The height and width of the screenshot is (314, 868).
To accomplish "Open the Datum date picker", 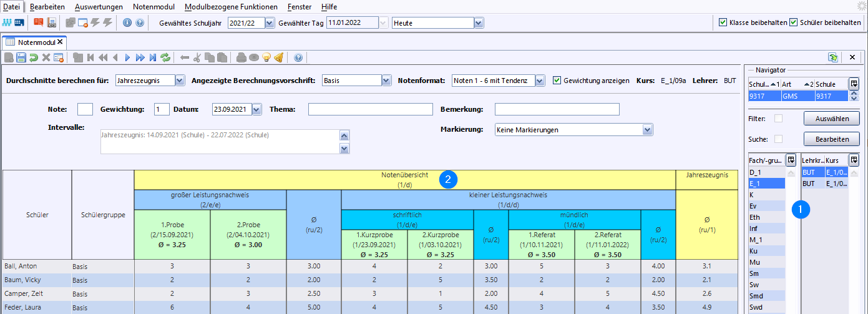I will click(256, 109).
